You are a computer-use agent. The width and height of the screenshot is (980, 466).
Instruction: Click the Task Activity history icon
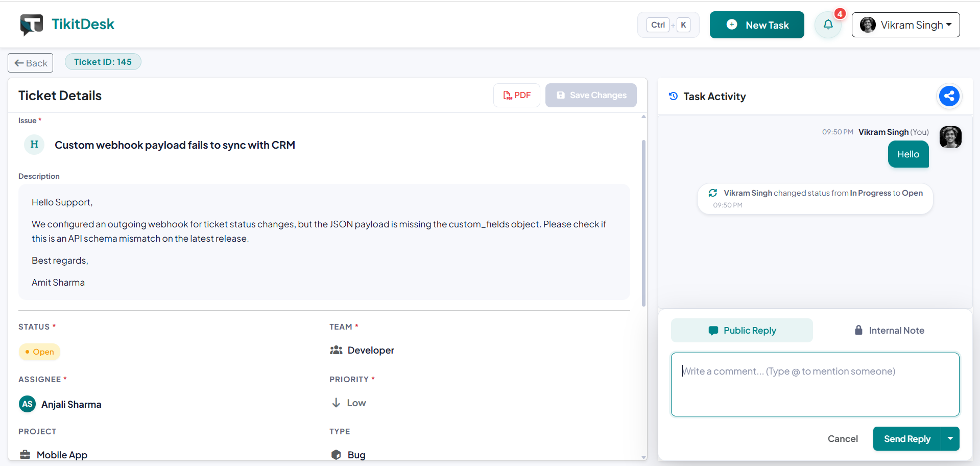pyautogui.click(x=674, y=96)
